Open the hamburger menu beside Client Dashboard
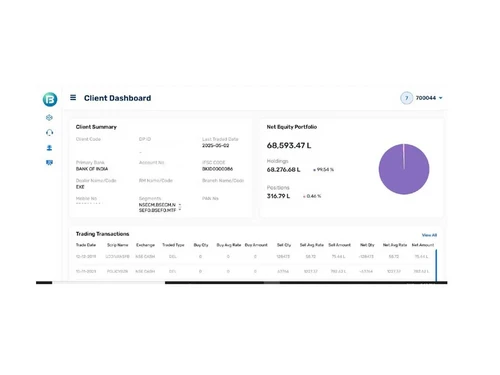 [x=73, y=98]
